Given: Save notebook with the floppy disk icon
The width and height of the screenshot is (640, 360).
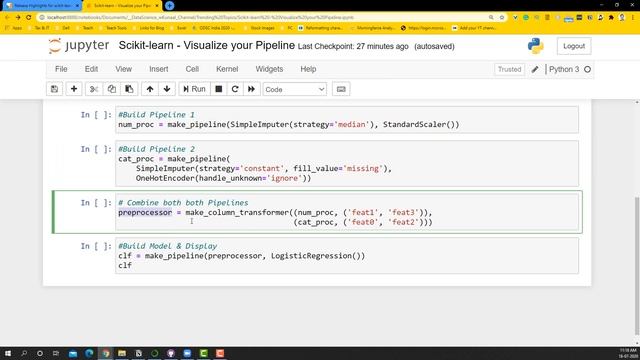Looking at the screenshot, I should click(x=54, y=89).
